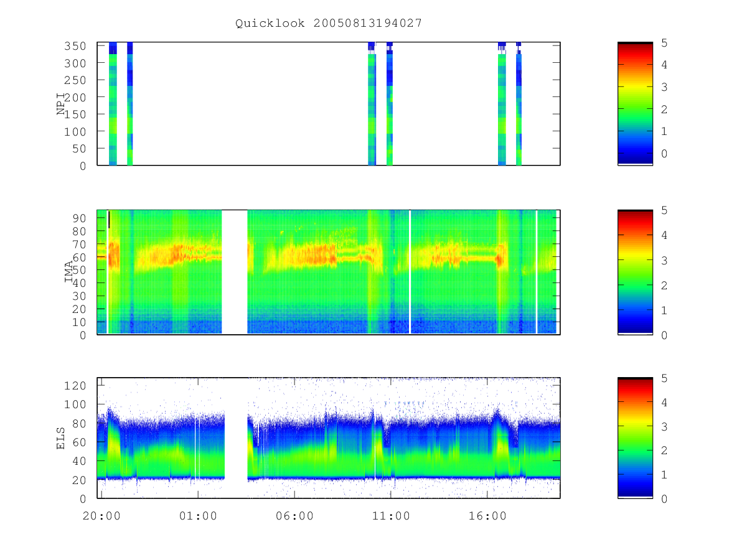This screenshot has height=560, width=747.
Task: Click the 06:00 time axis label
Action: tap(294, 515)
